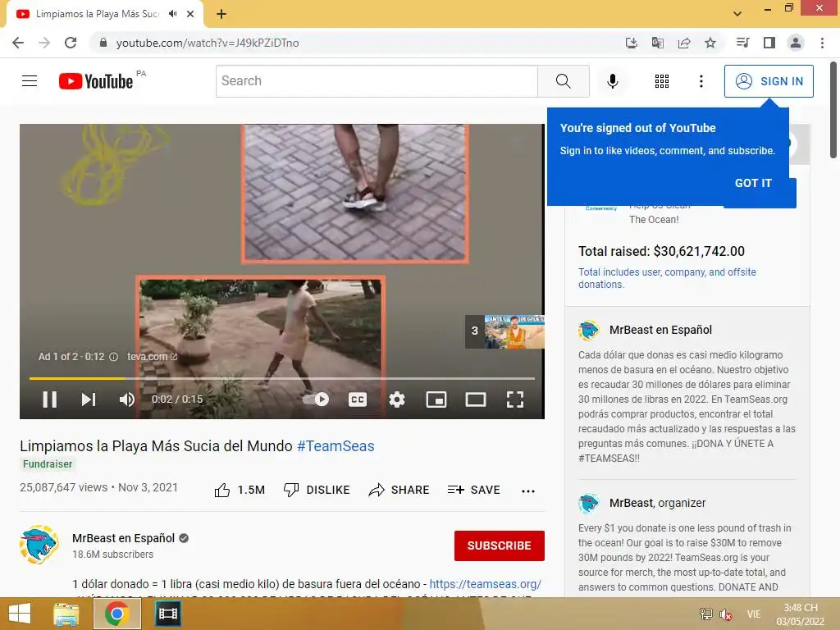Open YouTube settings three-dot menu
Viewport: 840px width, 630px height.
pyautogui.click(x=701, y=81)
